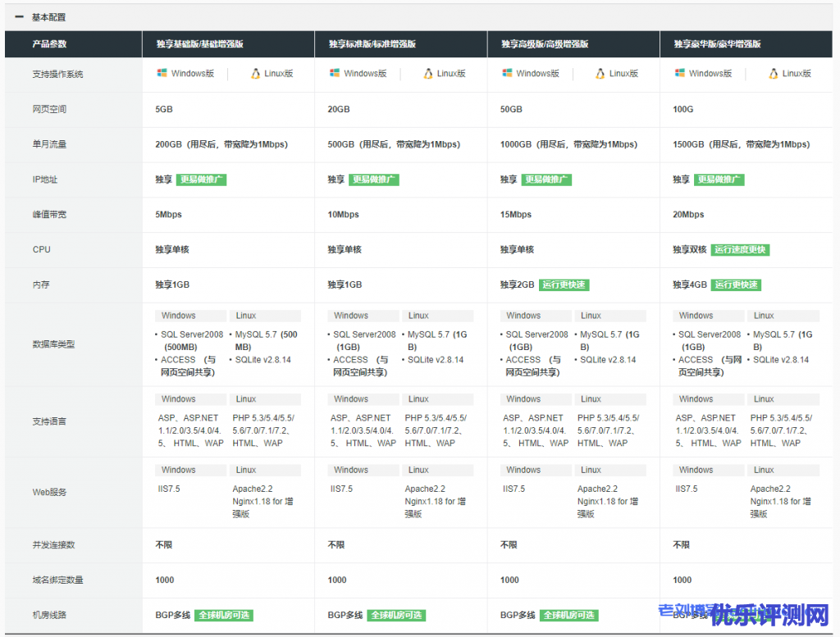The image size is (840, 637).
Task: Click the 支持语言 row label
Action: tap(49, 421)
